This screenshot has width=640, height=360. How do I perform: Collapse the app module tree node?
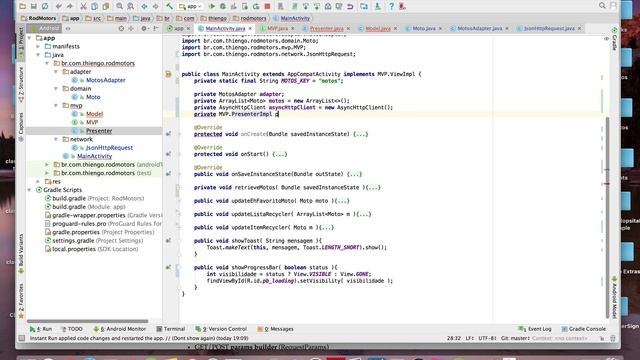pyautogui.click(x=29, y=38)
